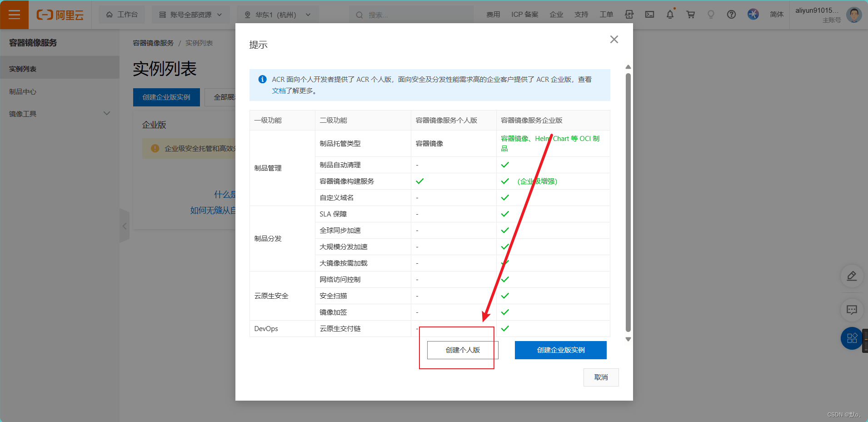
Task: Open the Cloud Shell terminal icon
Action: 650,15
